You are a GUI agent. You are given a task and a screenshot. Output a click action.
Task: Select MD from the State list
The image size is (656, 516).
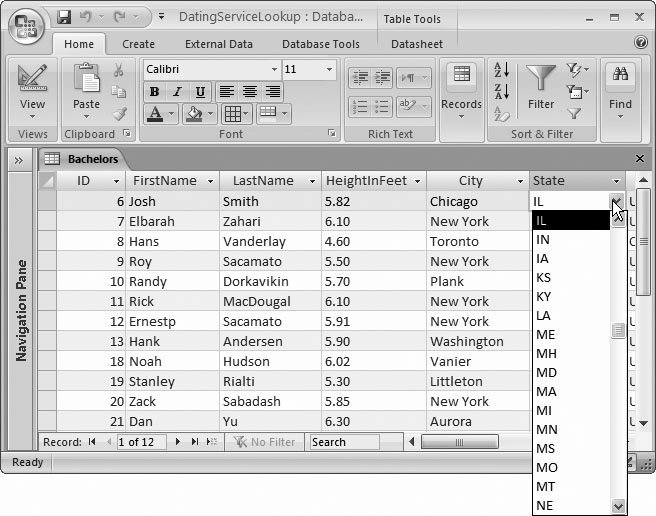546,372
